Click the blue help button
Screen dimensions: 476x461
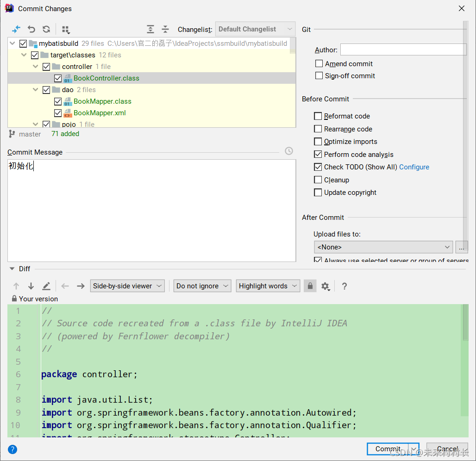tap(13, 449)
